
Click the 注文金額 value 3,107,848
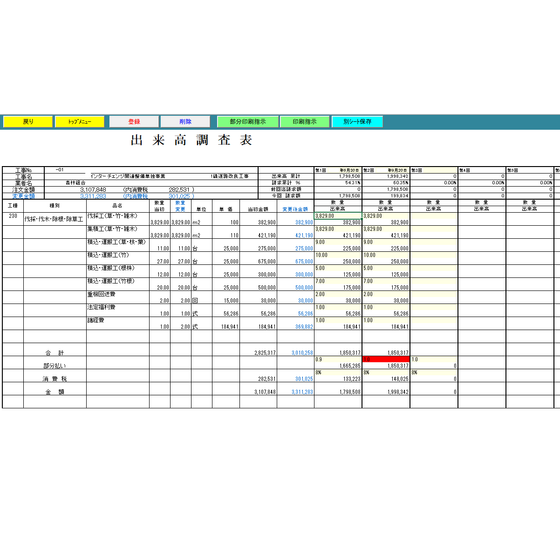[93, 189]
